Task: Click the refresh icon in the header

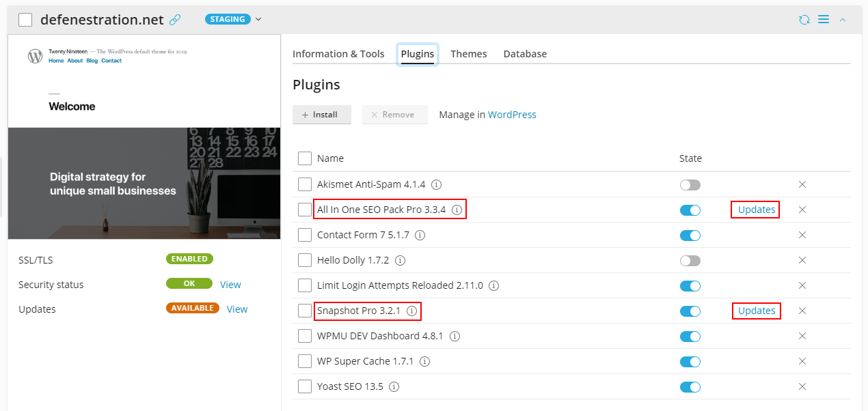Action: 804,20
